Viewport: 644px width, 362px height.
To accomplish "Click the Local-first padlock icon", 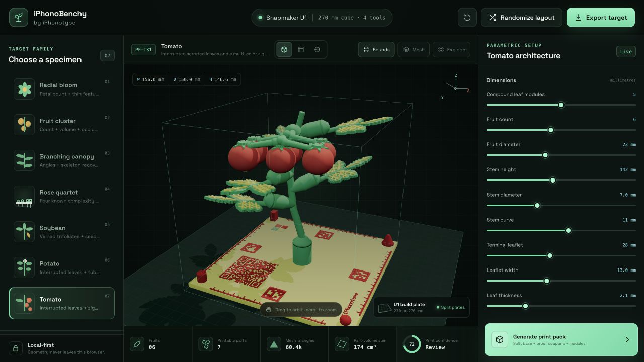I will click(x=16, y=348).
